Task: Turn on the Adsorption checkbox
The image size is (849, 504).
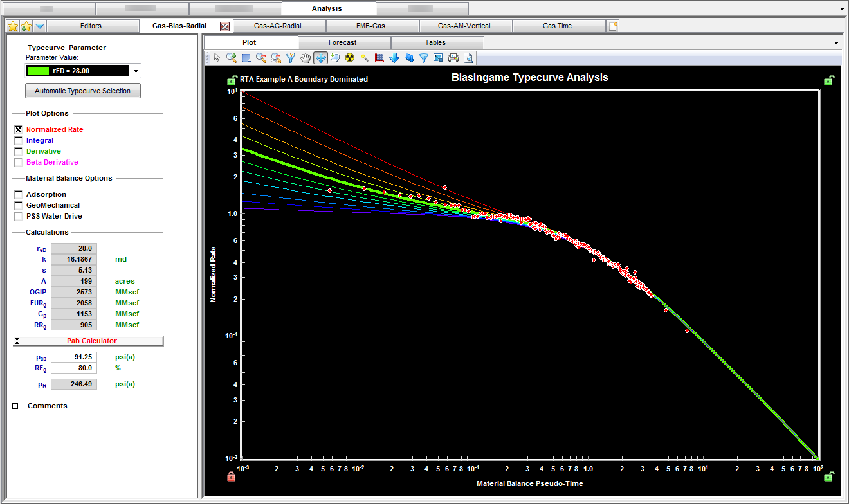Action: (18, 194)
